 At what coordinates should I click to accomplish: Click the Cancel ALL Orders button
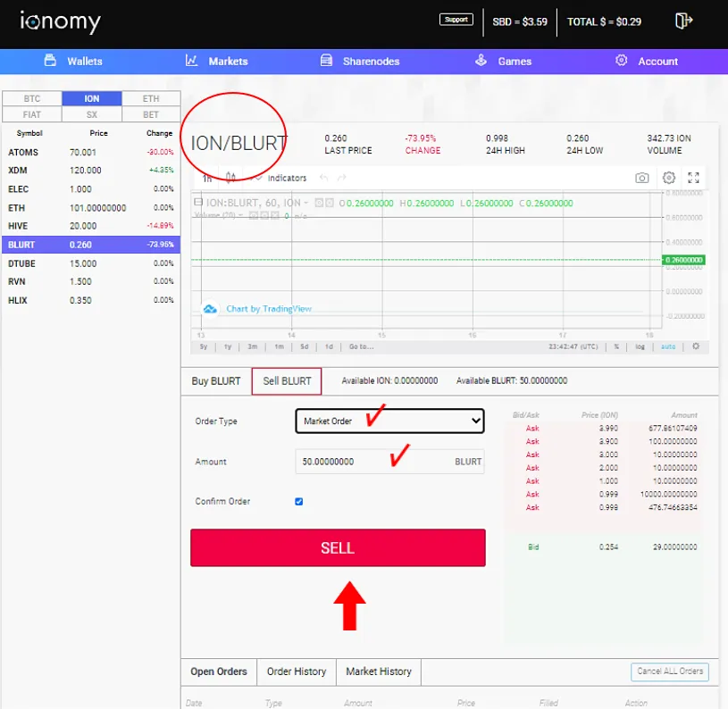670,671
